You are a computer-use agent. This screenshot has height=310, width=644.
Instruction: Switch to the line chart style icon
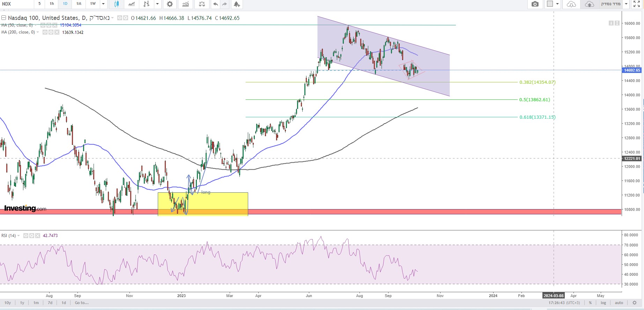coord(131,4)
